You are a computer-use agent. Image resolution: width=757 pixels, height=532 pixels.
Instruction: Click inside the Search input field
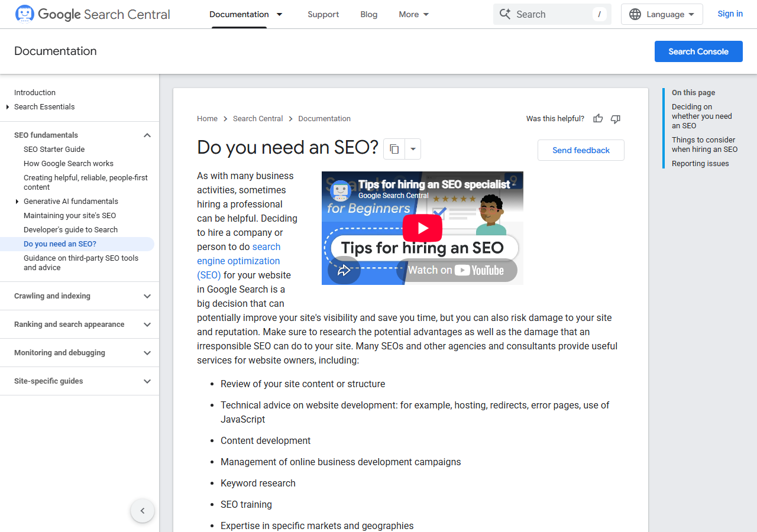click(553, 14)
